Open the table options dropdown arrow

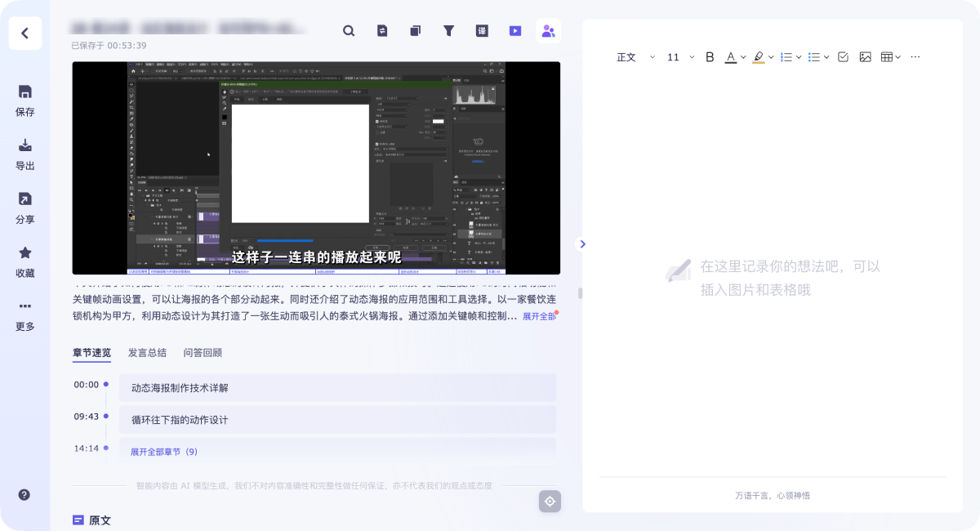898,57
